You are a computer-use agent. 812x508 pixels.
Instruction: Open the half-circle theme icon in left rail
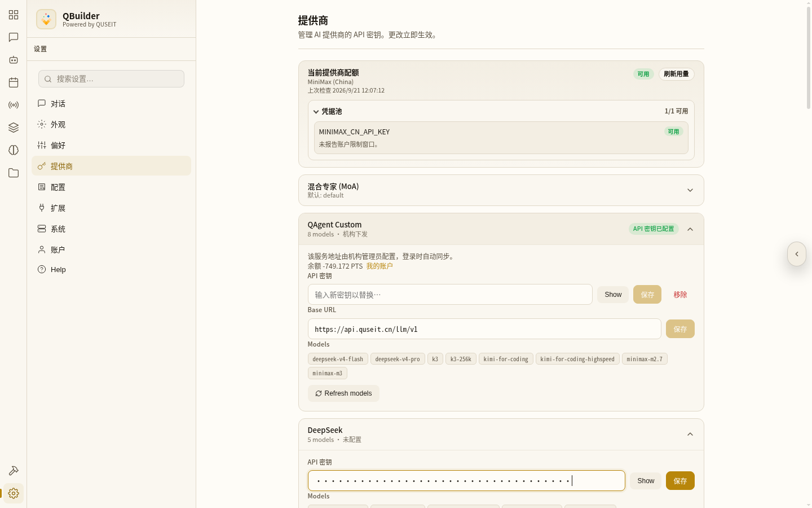coord(14,150)
